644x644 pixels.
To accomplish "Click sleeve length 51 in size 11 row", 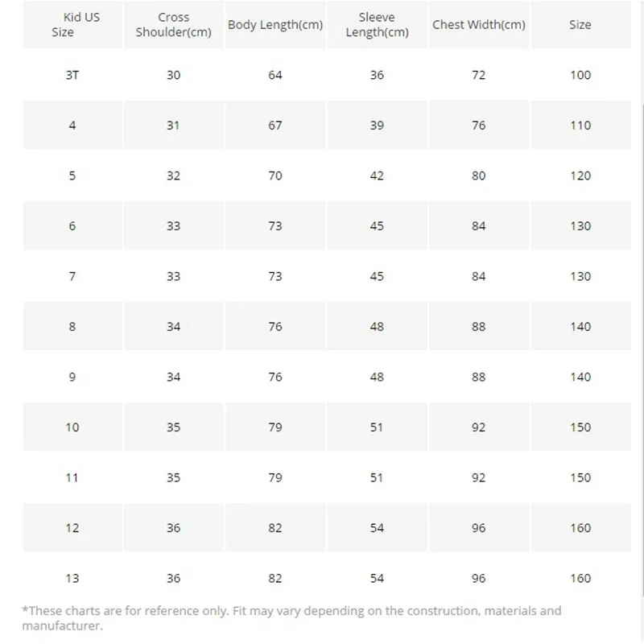I will point(377,477).
